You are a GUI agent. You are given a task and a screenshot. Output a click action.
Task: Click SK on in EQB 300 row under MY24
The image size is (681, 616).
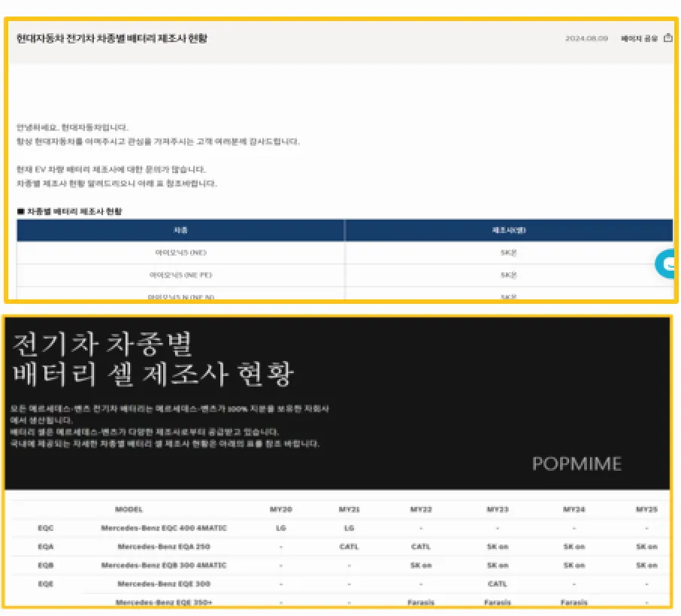[574, 565]
